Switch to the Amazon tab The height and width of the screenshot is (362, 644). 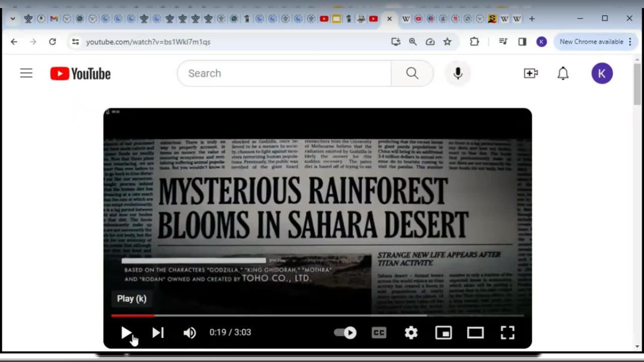[x=41, y=19]
